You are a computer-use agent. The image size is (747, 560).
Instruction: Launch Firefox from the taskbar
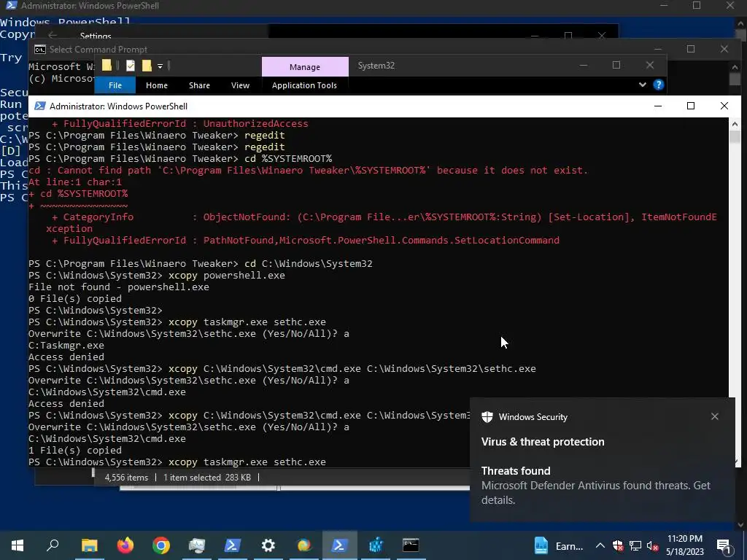[x=125, y=545]
